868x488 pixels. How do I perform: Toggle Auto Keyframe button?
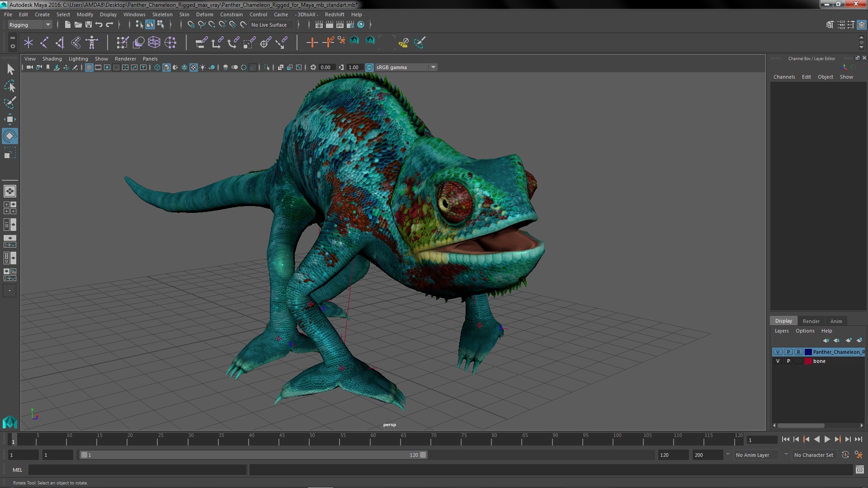845,455
